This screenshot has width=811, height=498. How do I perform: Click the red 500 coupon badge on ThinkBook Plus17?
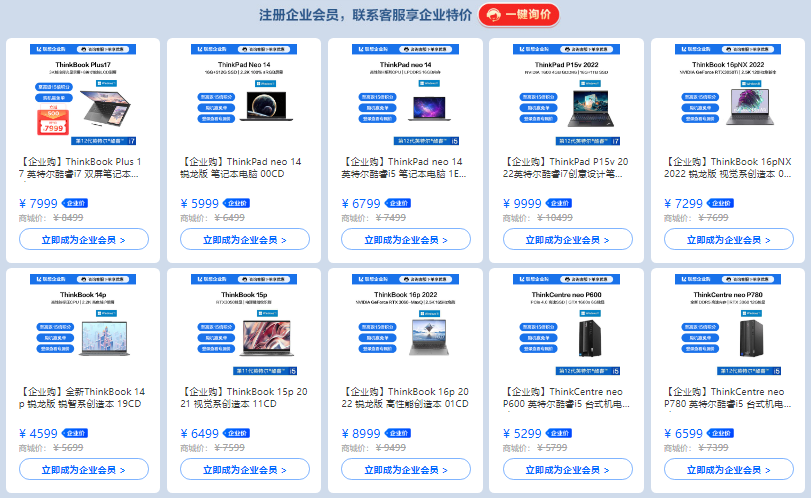tap(53, 120)
